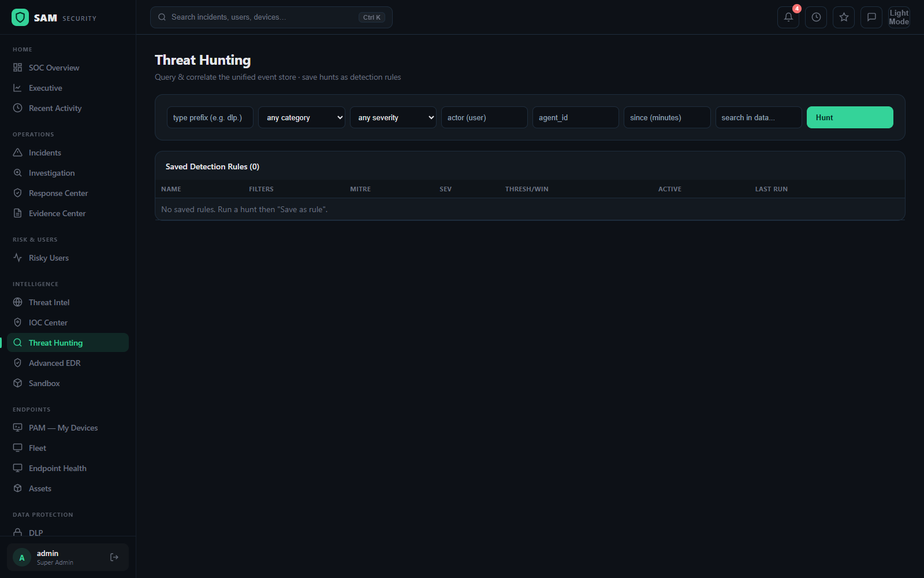
Task: Open the favorites star icon
Action: click(x=844, y=17)
